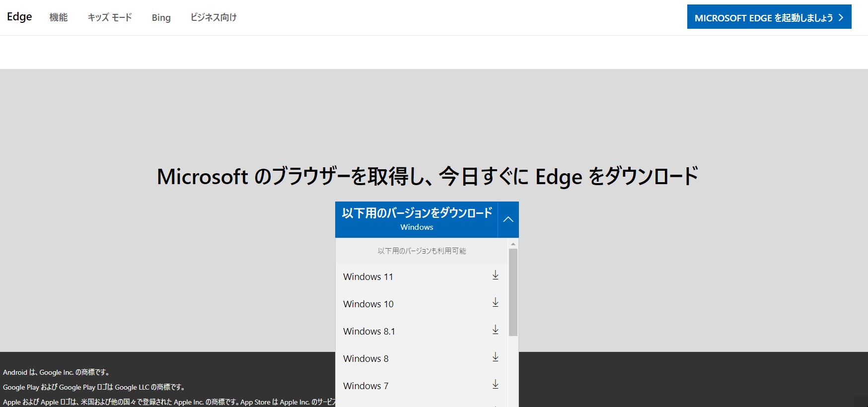
Task: Click the download icon next to Windows 11
Action: [x=495, y=275]
